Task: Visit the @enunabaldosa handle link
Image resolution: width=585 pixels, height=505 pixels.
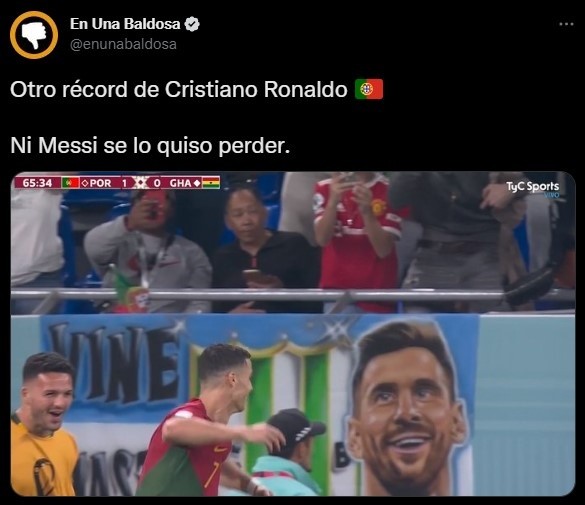Action: point(123,44)
